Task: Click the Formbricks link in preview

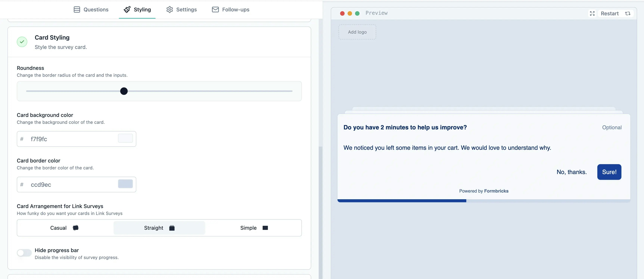Action: (x=496, y=191)
